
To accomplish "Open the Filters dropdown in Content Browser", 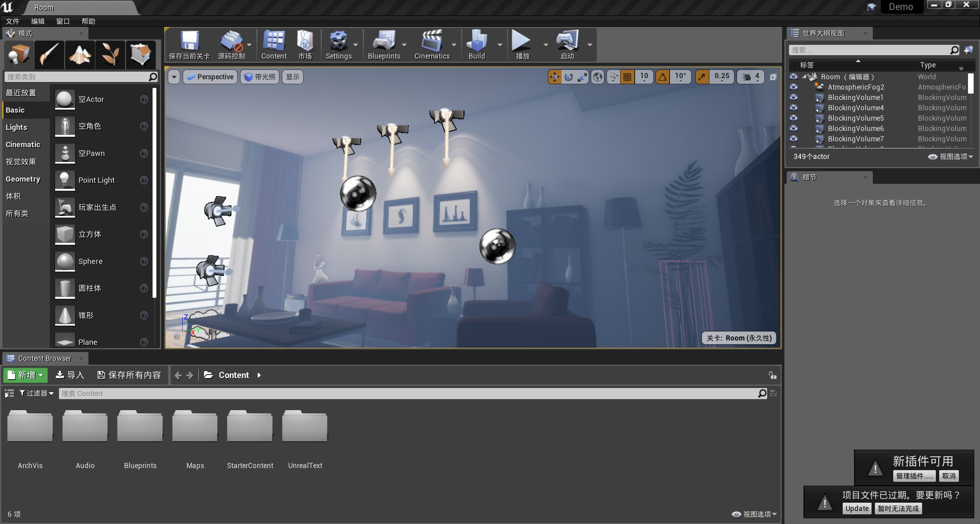I will pyautogui.click(x=37, y=393).
